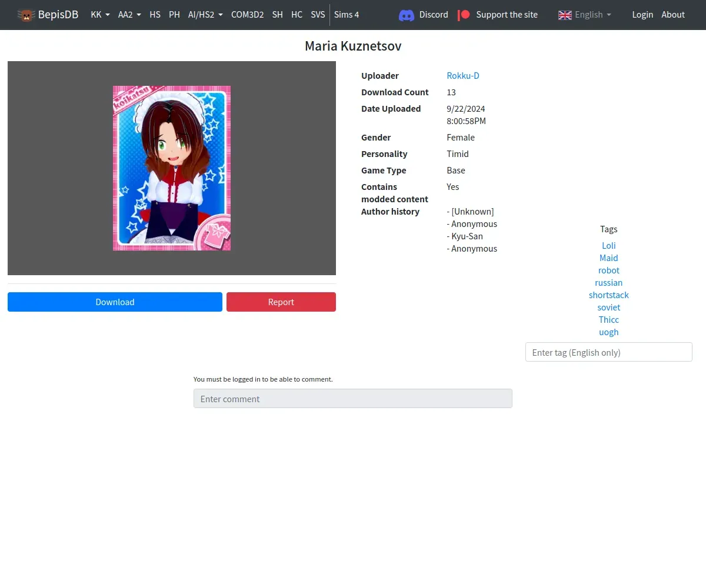Open the Sims 4 section

tap(347, 15)
